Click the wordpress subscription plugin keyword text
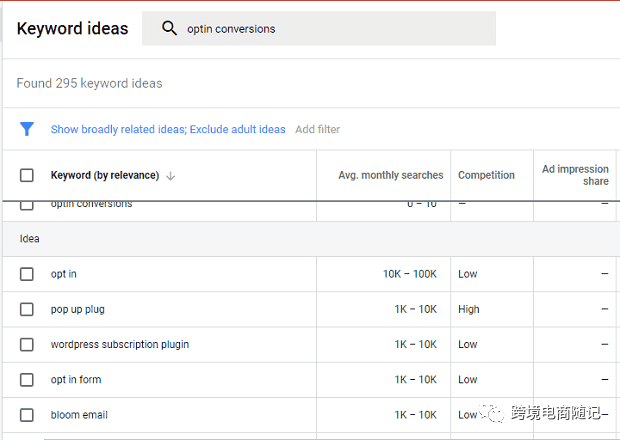The width and height of the screenshot is (620, 440). 119,344
